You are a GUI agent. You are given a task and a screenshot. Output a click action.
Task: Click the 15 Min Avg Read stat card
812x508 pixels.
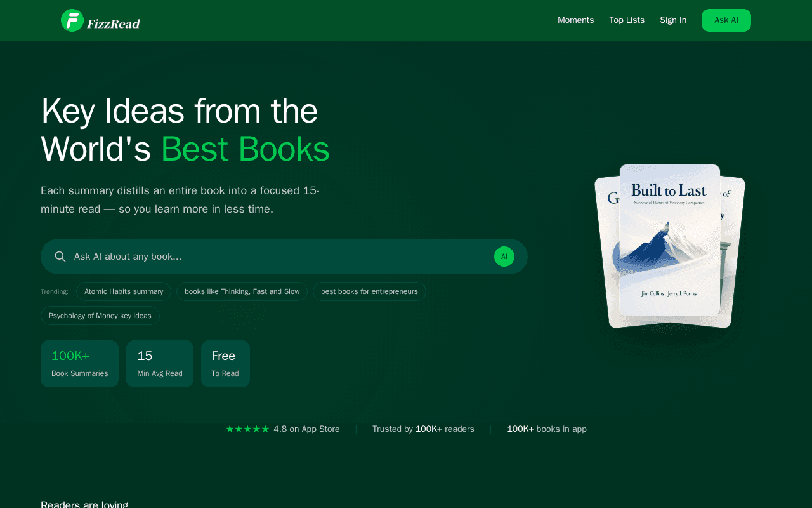[x=160, y=364]
